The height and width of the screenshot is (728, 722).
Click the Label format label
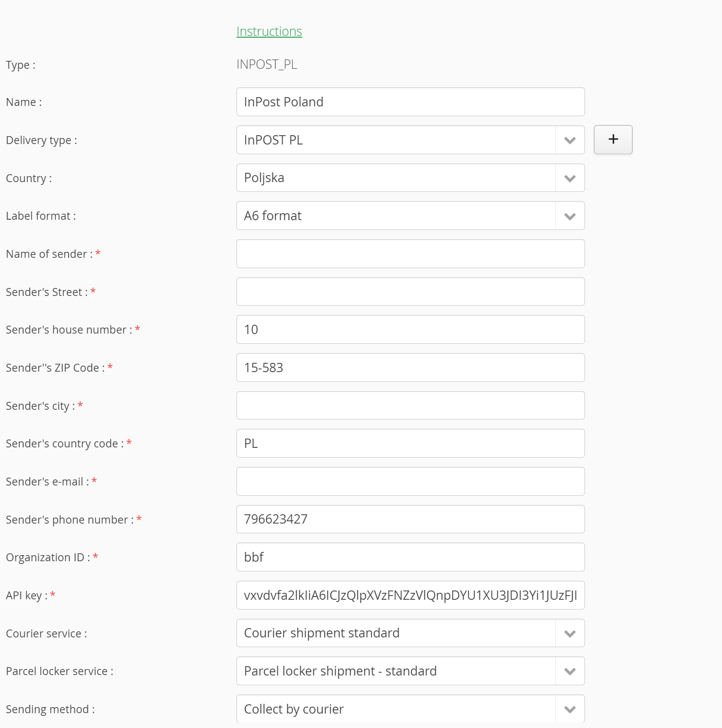[41, 216]
